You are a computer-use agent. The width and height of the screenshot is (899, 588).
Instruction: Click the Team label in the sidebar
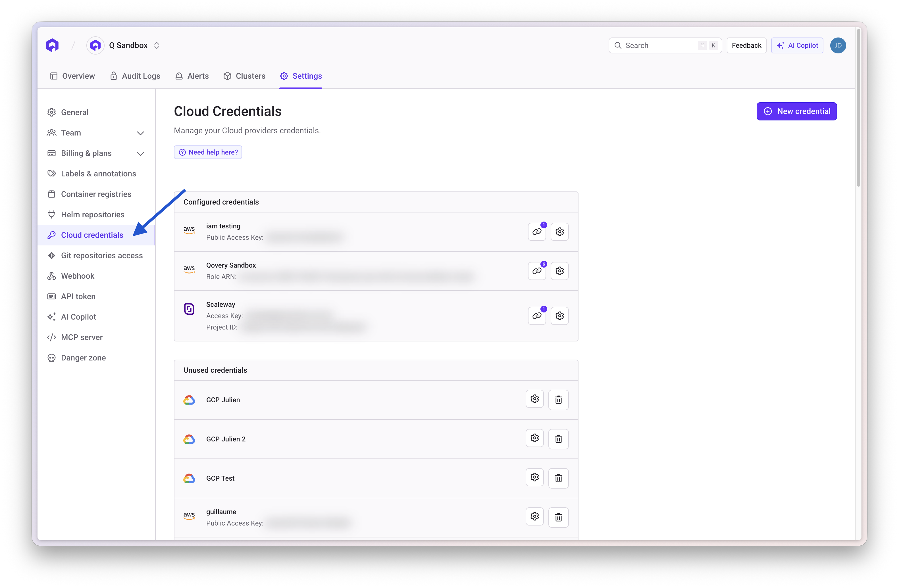pos(71,133)
